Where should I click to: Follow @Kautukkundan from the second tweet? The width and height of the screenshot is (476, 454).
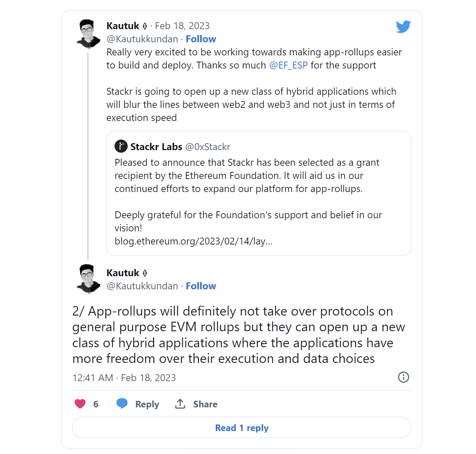[201, 286]
